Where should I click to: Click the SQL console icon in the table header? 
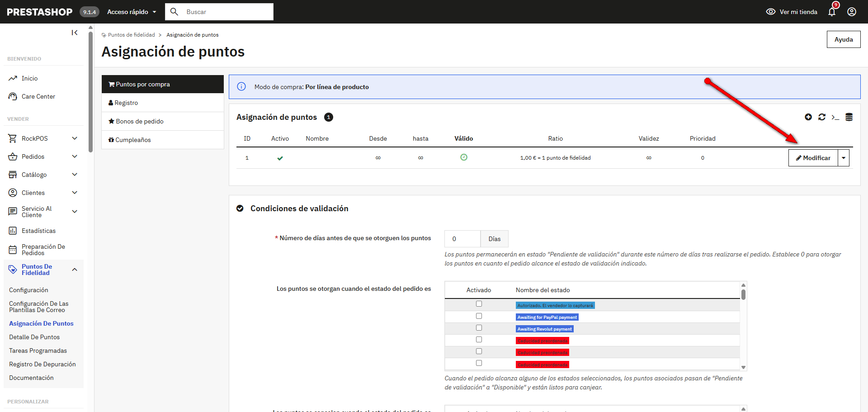[835, 118]
